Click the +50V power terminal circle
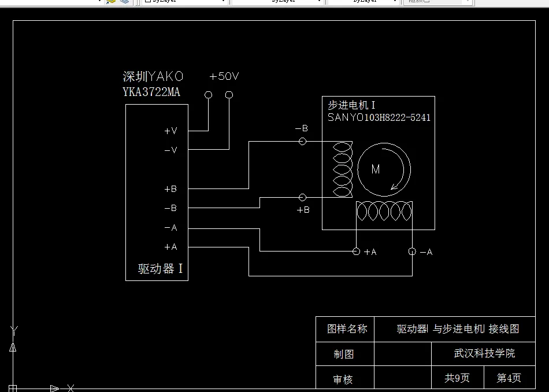This screenshot has width=549, height=392. pos(208,94)
